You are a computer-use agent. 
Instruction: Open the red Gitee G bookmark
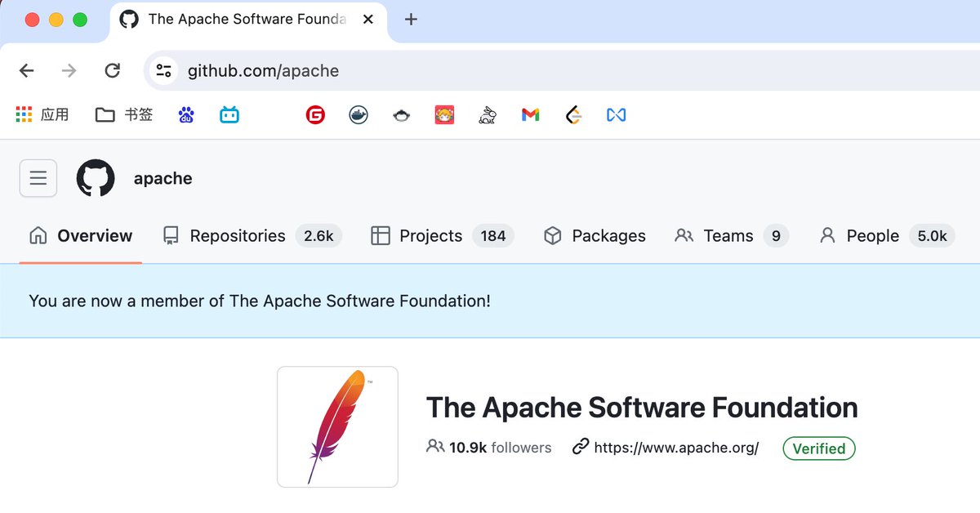tap(315, 115)
